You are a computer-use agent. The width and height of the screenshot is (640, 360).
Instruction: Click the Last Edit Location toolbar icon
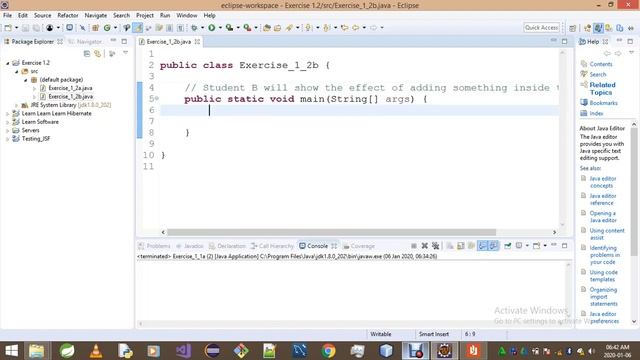pyautogui.click(x=344, y=28)
